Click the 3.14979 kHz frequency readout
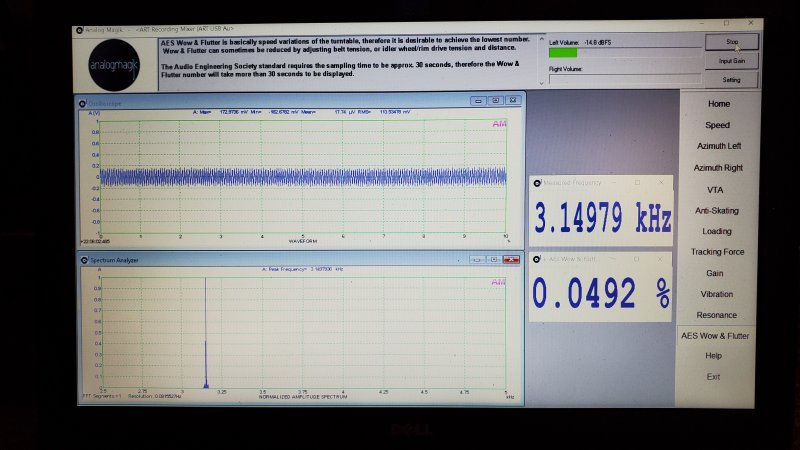 [603, 218]
